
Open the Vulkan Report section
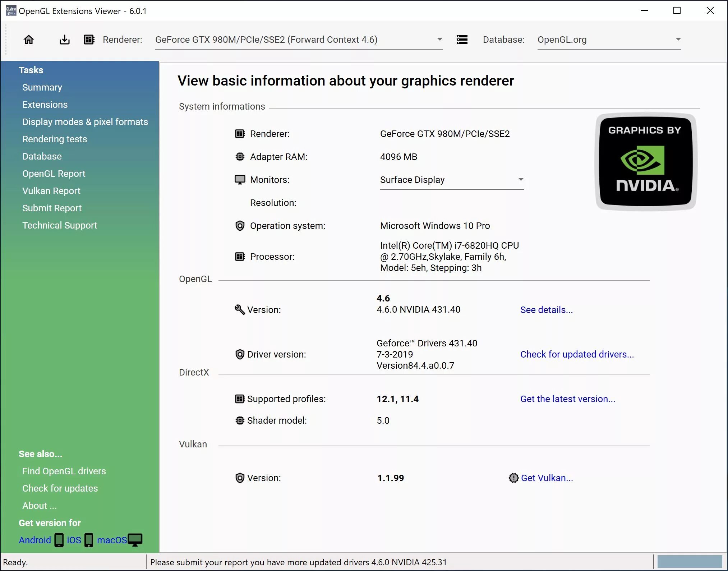51,190
